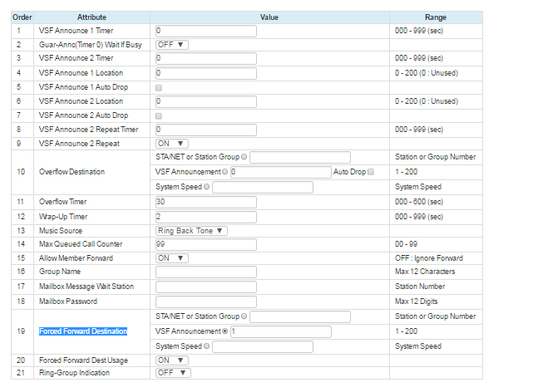Select Overflow Destination VSF Announcement radio

click(x=225, y=172)
